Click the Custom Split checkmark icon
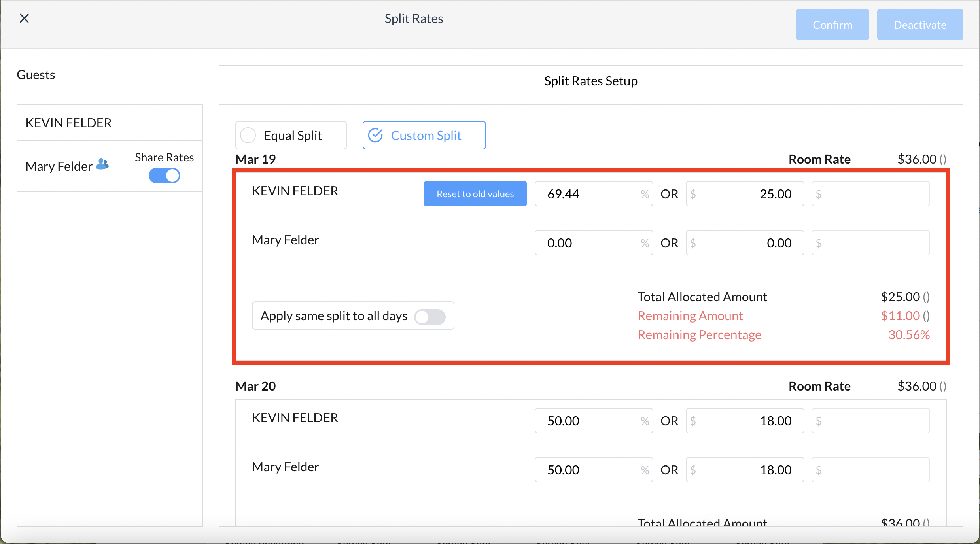This screenshot has height=544, width=980. (x=375, y=135)
